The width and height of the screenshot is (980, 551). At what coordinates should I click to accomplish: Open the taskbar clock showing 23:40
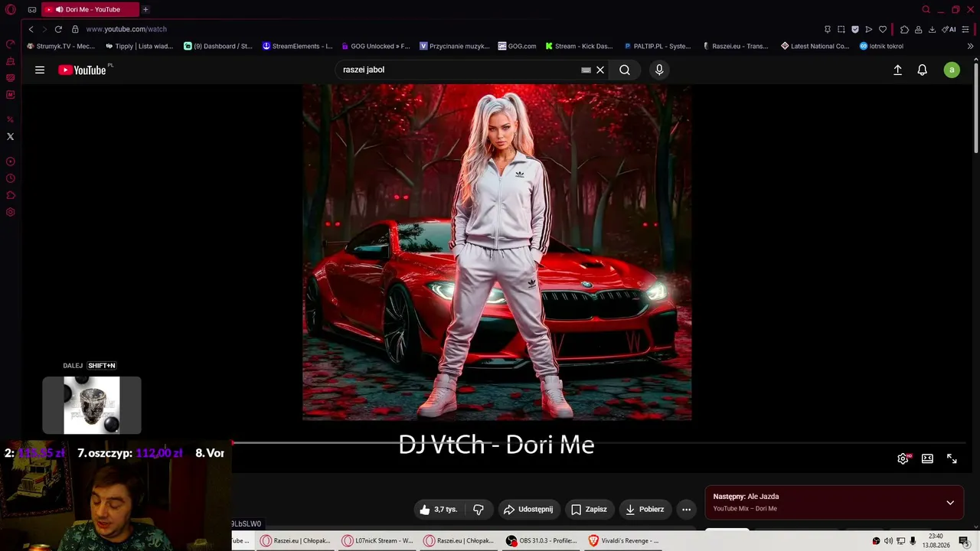click(x=936, y=540)
